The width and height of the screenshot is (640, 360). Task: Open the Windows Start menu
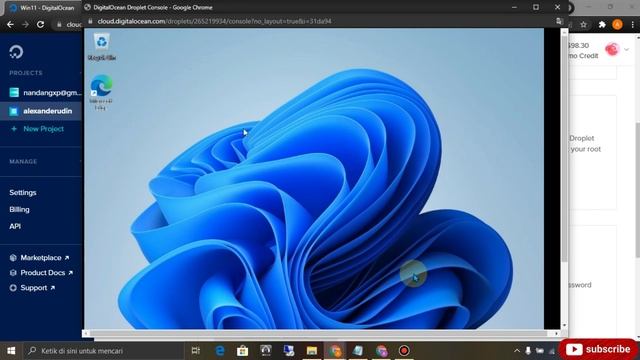[x=11, y=351]
